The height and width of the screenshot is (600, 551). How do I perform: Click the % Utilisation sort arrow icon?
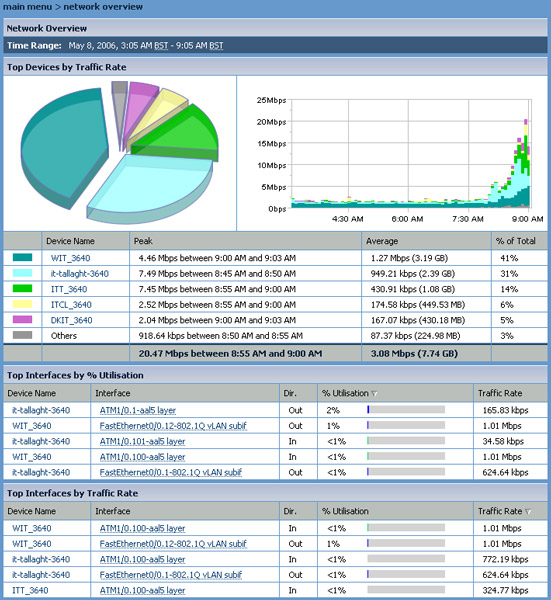(x=374, y=393)
